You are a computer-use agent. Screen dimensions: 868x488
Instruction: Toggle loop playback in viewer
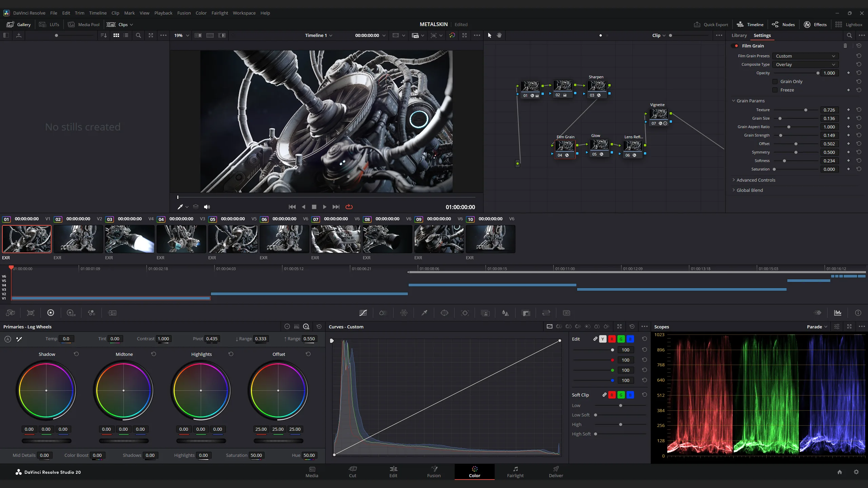pyautogui.click(x=349, y=207)
